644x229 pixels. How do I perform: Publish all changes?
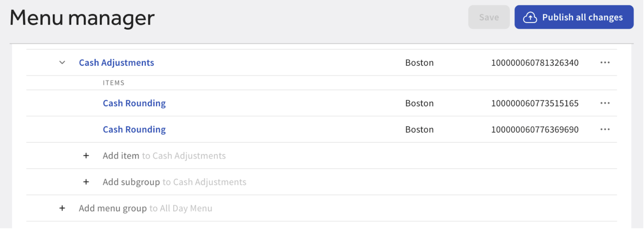click(582, 17)
